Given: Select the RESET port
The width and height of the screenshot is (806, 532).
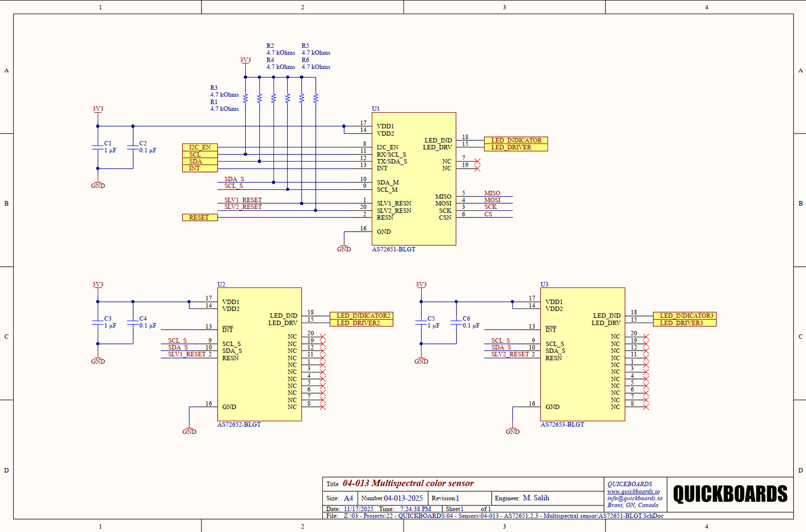Looking at the screenshot, I should pyautogui.click(x=199, y=217).
